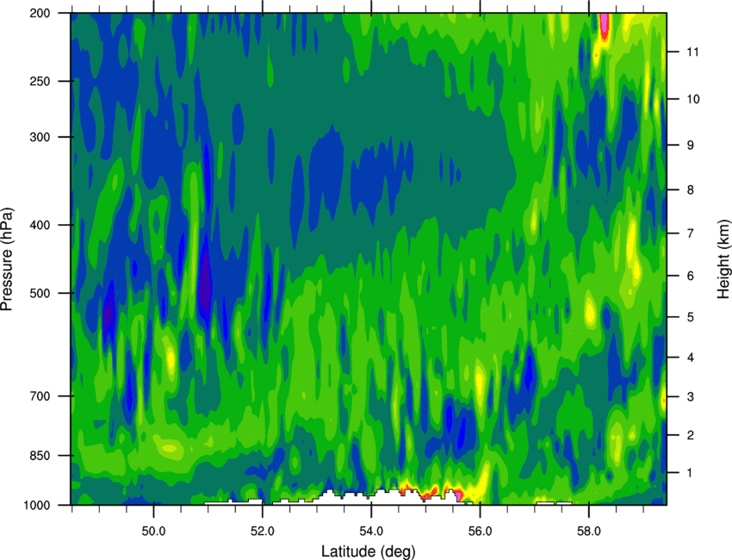Click the 1000 hPa tick label
The image size is (732, 560).
[37, 506]
